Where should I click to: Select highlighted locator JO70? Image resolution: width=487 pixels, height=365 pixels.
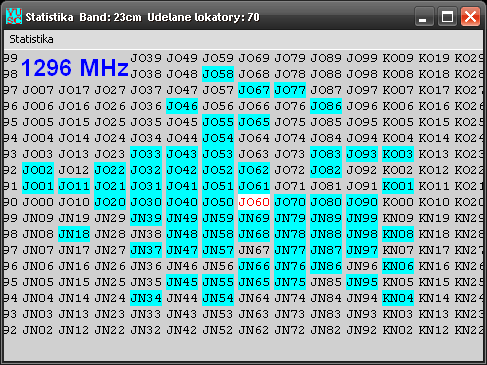pyautogui.click(x=290, y=202)
